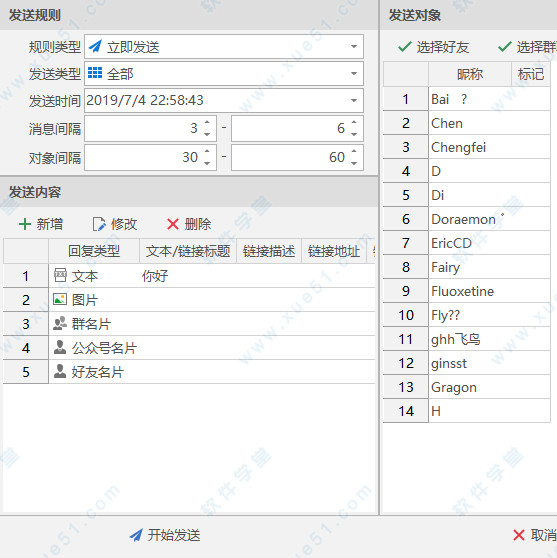Toggle the 选择群 checkmark option
This screenshot has height=558, width=557.
pyautogui.click(x=527, y=47)
